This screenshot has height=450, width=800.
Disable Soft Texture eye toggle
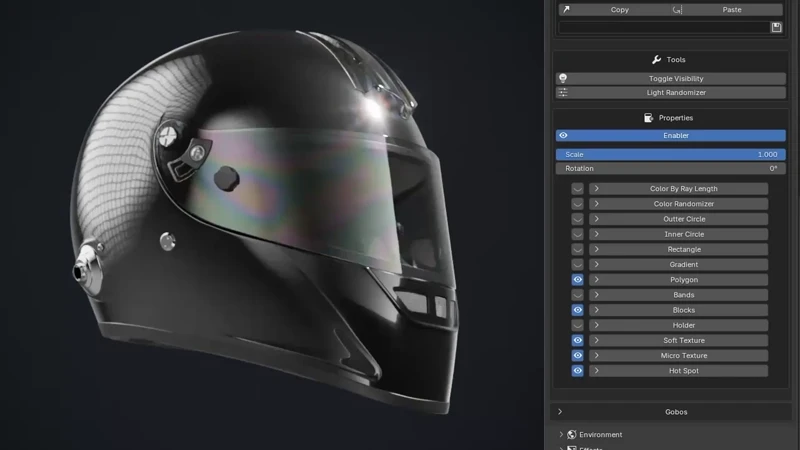[578, 340]
